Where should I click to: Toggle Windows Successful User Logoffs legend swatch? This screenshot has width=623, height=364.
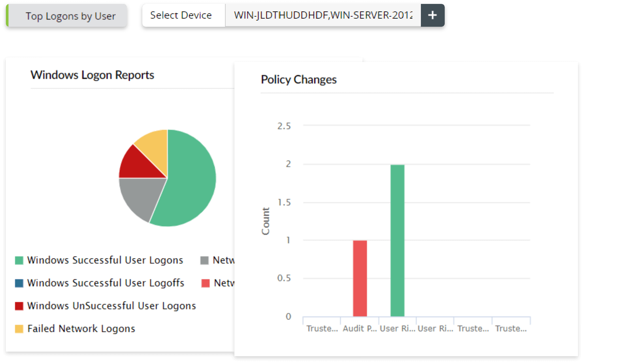19,283
